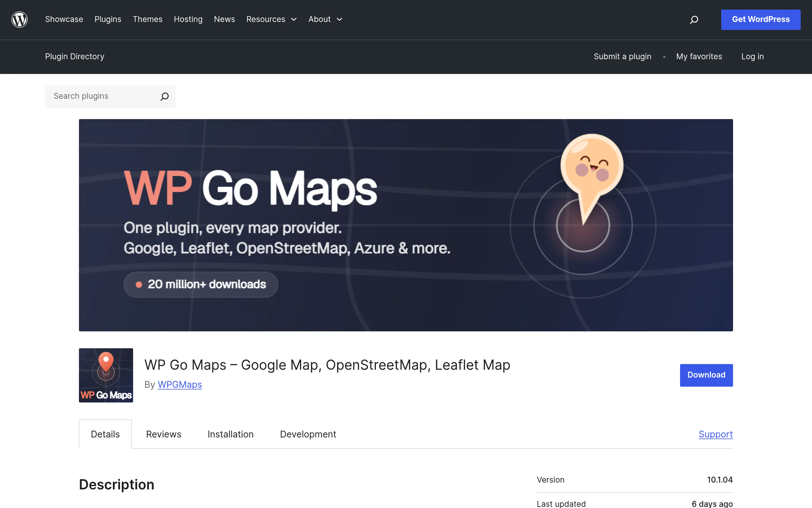The width and height of the screenshot is (812, 508).
Task: Switch to the Installation tab
Action: [231, 434]
